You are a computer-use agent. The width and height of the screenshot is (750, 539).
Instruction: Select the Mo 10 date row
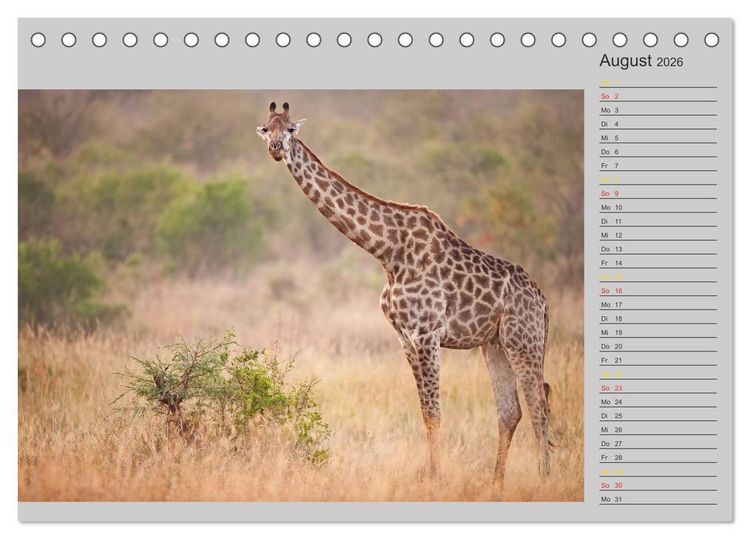pyautogui.click(x=658, y=207)
